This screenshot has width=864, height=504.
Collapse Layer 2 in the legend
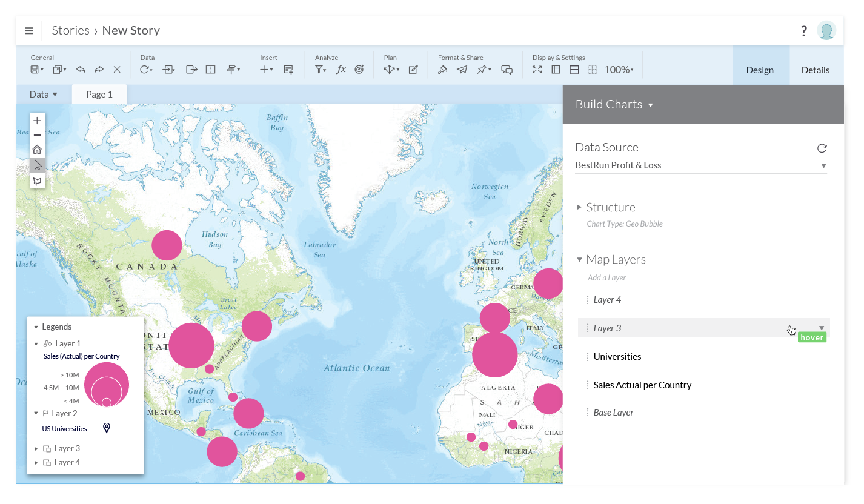click(x=36, y=414)
